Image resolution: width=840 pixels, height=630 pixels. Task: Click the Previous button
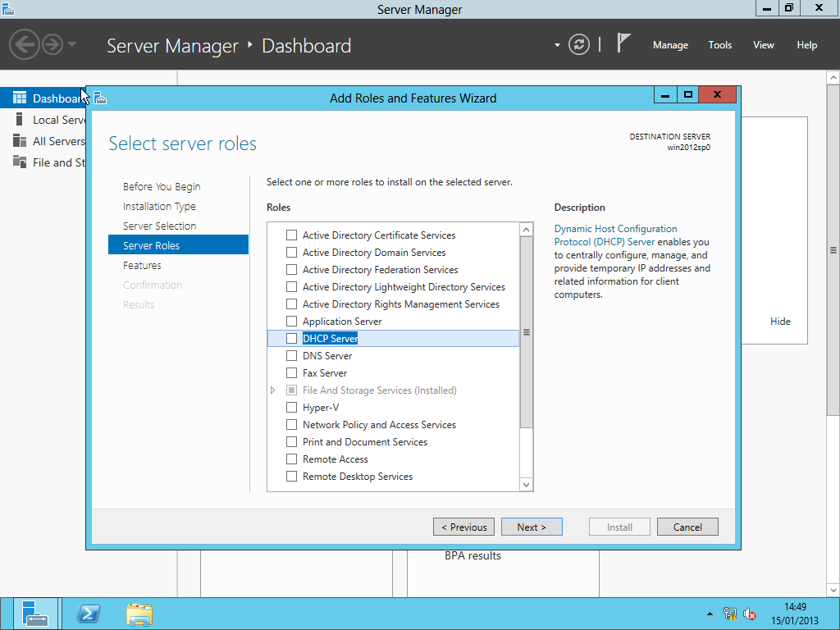coord(463,527)
